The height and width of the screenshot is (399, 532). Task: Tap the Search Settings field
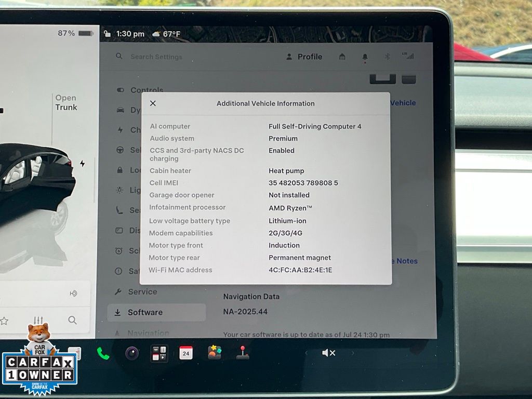tap(156, 57)
